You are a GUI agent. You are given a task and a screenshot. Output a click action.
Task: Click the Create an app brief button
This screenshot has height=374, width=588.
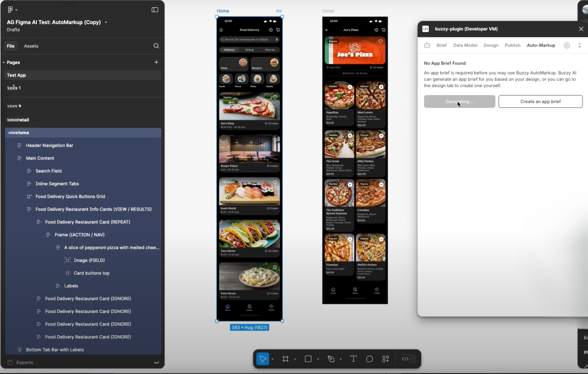[x=540, y=102]
